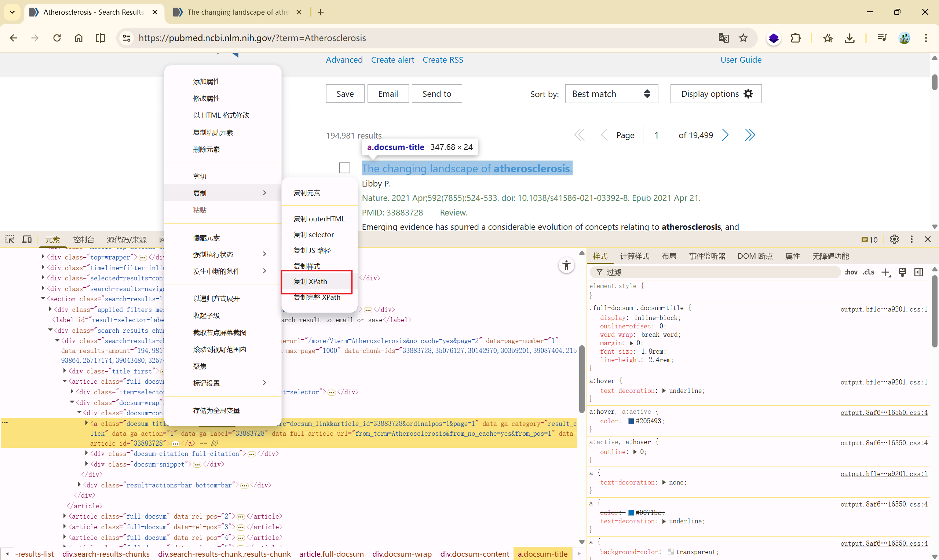Click the Create RSS link
The image size is (939, 560).
click(442, 60)
